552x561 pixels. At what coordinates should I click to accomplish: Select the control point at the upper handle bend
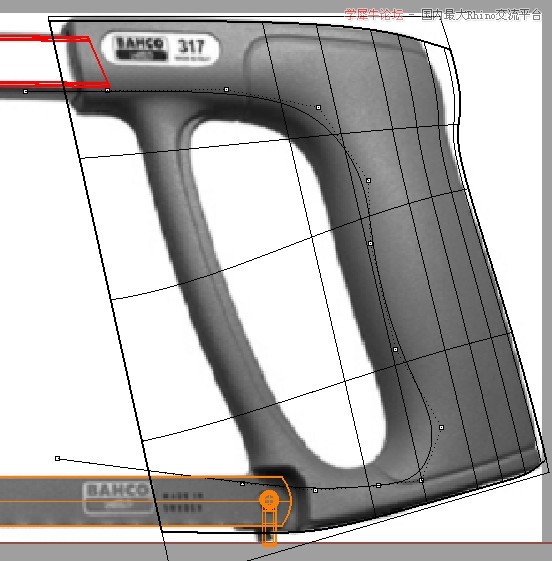click(x=318, y=107)
